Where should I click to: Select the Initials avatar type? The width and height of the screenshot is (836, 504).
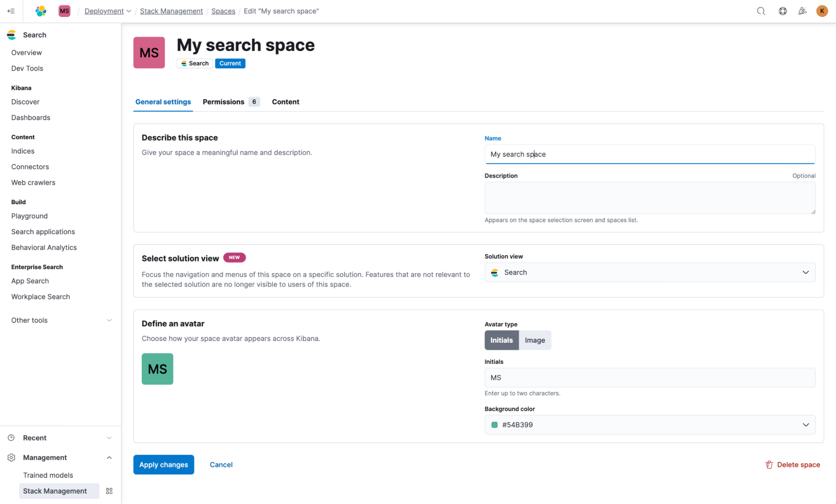pyautogui.click(x=501, y=340)
